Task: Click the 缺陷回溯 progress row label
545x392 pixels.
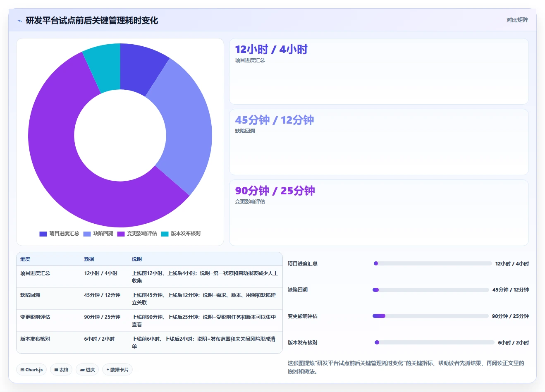Action: point(298,290)
